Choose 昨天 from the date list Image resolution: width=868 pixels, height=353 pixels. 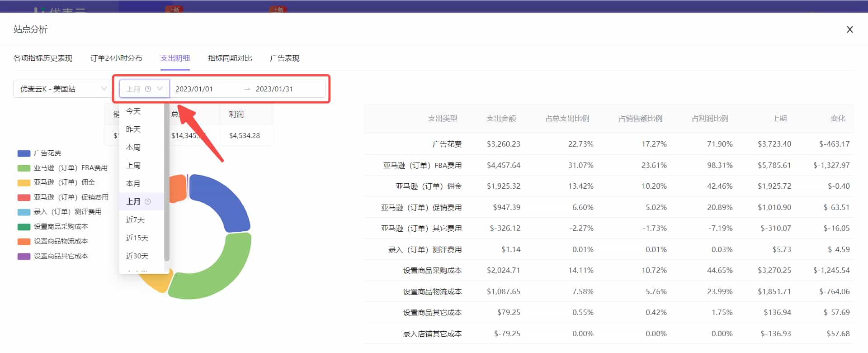(142, 129)
